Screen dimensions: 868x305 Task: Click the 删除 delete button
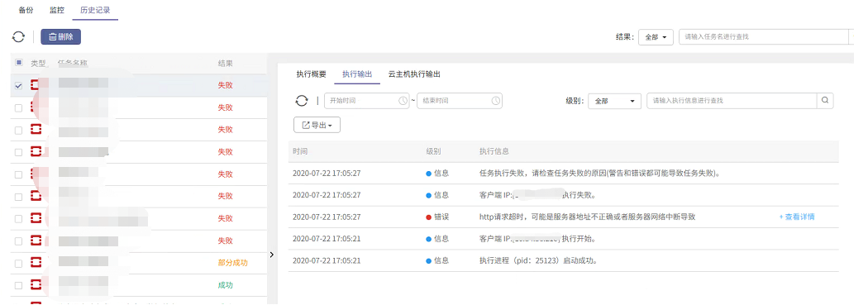point(61,37)
